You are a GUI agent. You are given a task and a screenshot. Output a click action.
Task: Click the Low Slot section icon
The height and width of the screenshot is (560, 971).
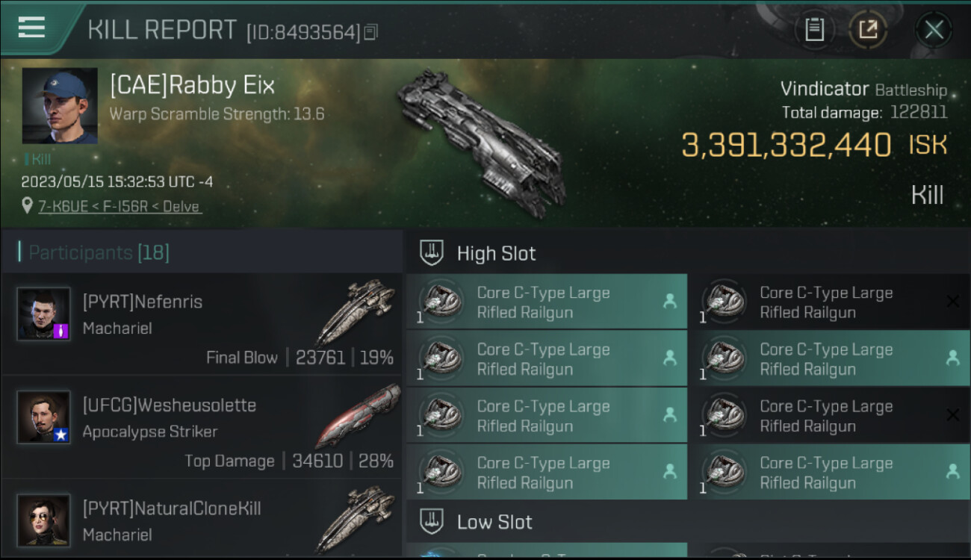[432, 521]
